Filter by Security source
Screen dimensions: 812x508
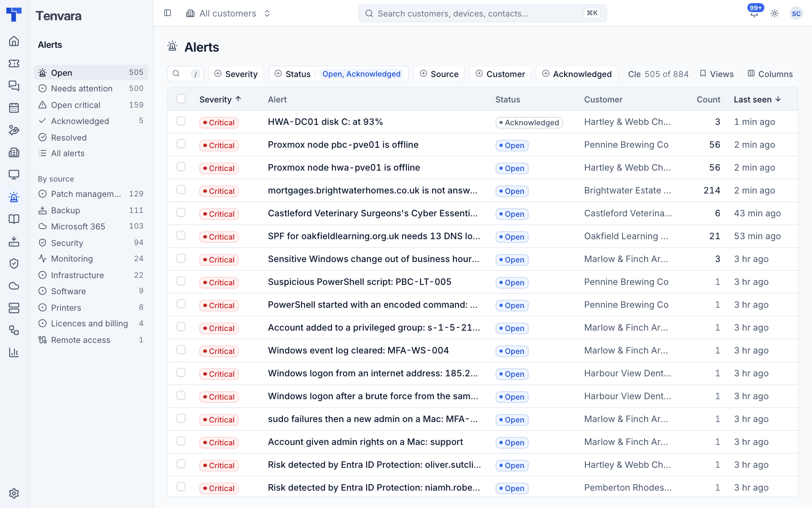tap(91, 243)
